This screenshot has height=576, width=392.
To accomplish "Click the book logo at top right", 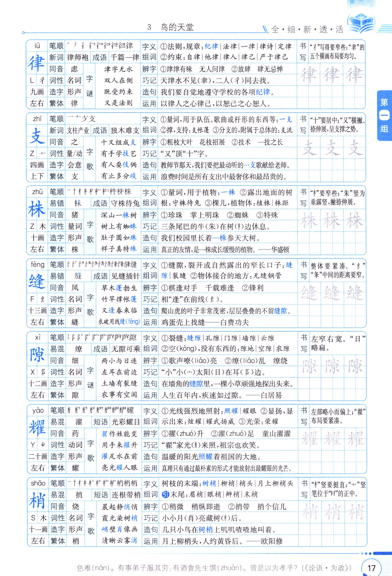I will point(361,22).
